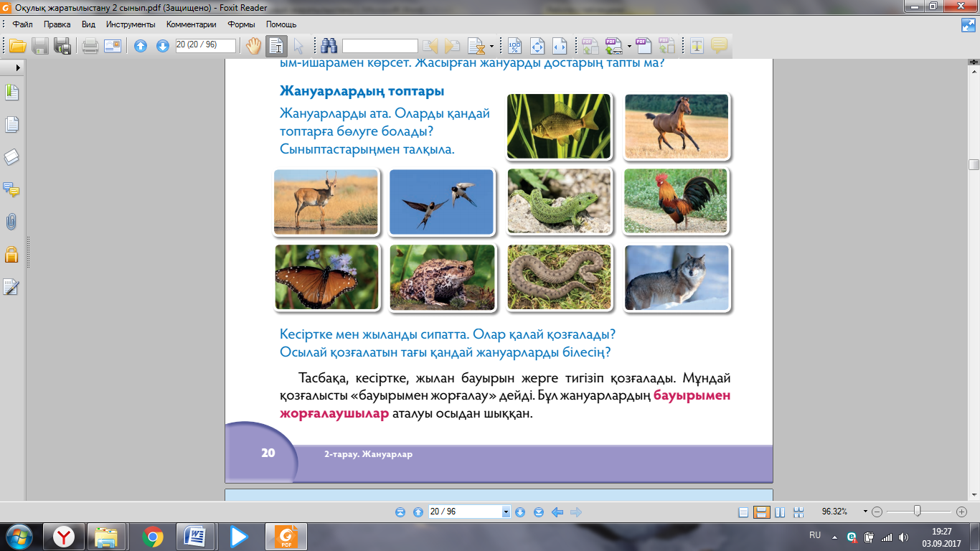This screenshot has width=980, height=551.
Task: Click the PDF from clipboard icon
Action: pos(666,46)
